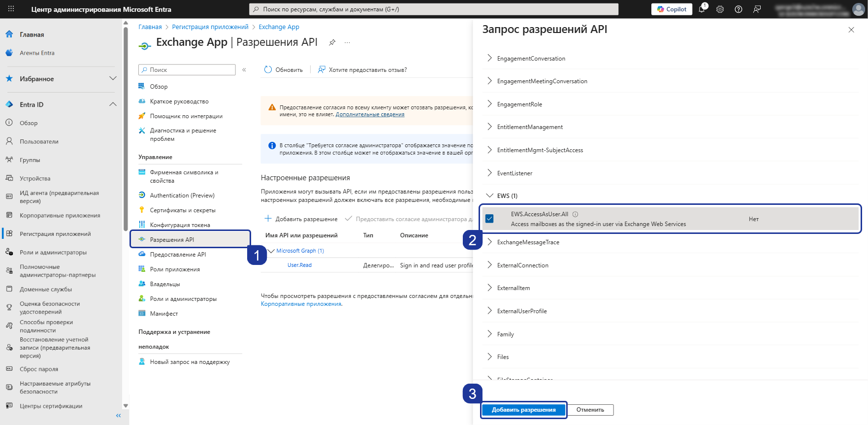This screenshot has height=425, width=868.
Task: Open Обзор in the app menu
Action: click(159, 87)
